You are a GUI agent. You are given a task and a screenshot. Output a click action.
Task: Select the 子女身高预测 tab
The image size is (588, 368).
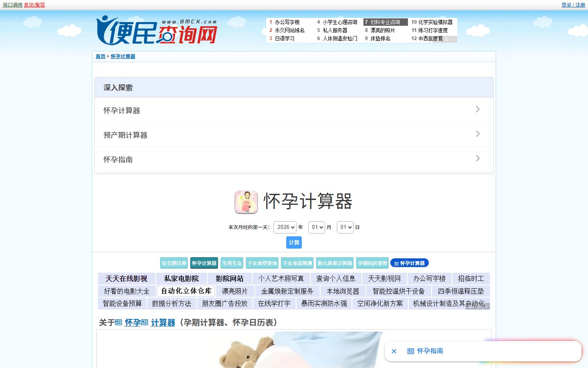[x=297, y=263]
